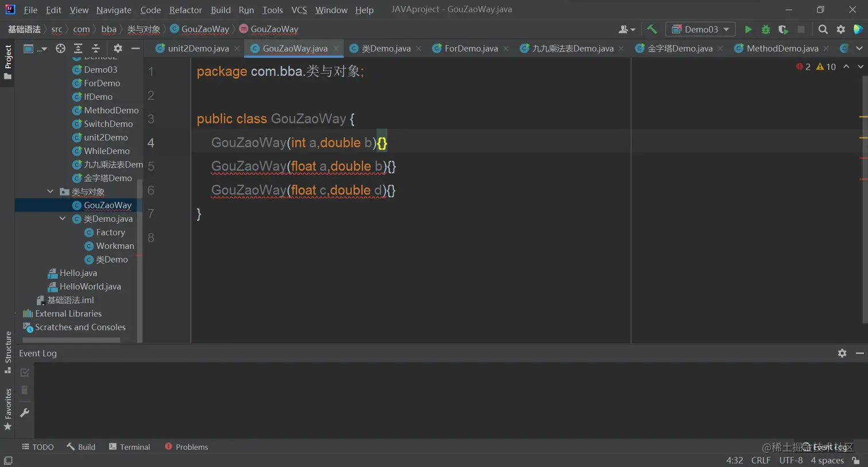
Task: Open Event Log wrench settings icon
Action: coord(25,412)
